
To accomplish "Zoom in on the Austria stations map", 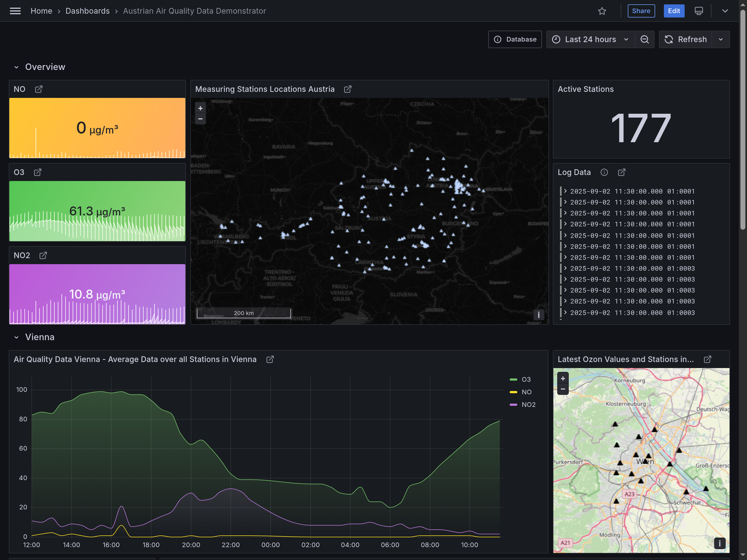I will click(x=200, y=108).
